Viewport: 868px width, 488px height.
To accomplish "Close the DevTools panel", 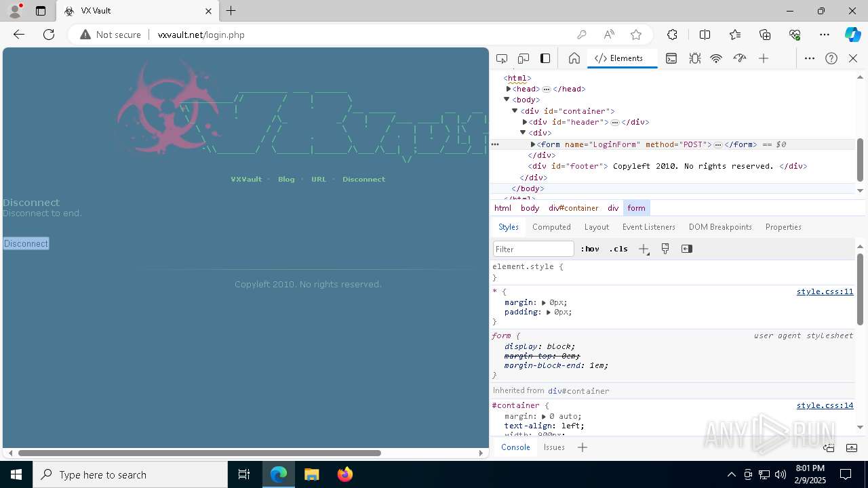I will 853,58.
